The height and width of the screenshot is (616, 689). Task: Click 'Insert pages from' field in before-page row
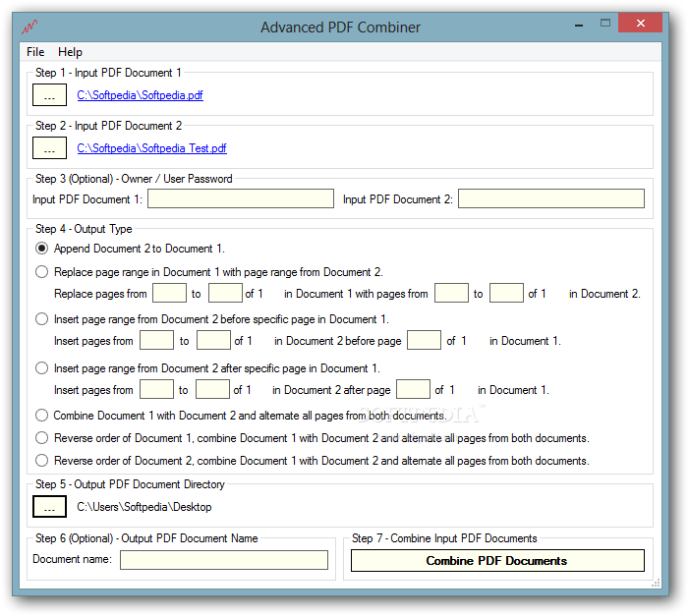(157, 341)
